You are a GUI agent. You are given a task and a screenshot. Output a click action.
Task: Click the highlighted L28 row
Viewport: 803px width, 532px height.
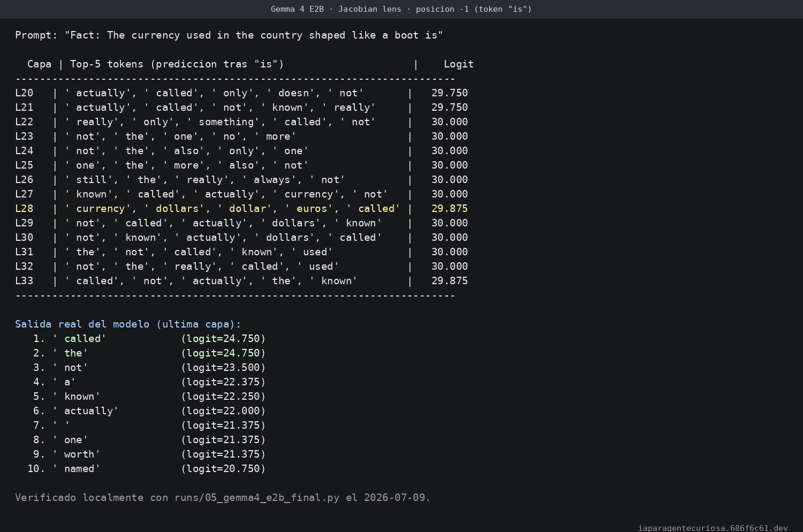point(241,209)
